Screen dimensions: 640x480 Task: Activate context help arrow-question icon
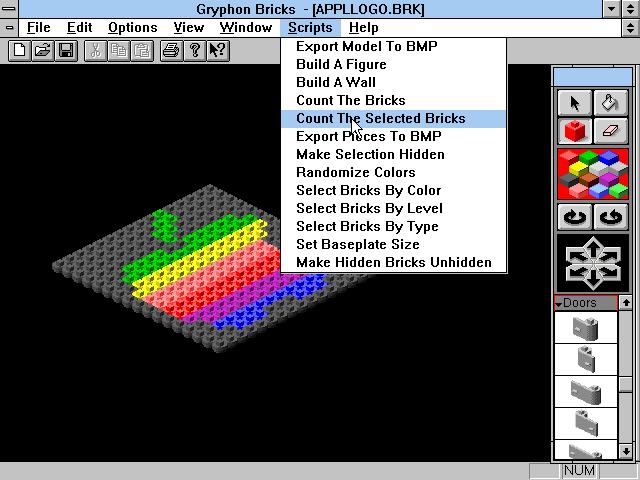click(x=218, y=51)
